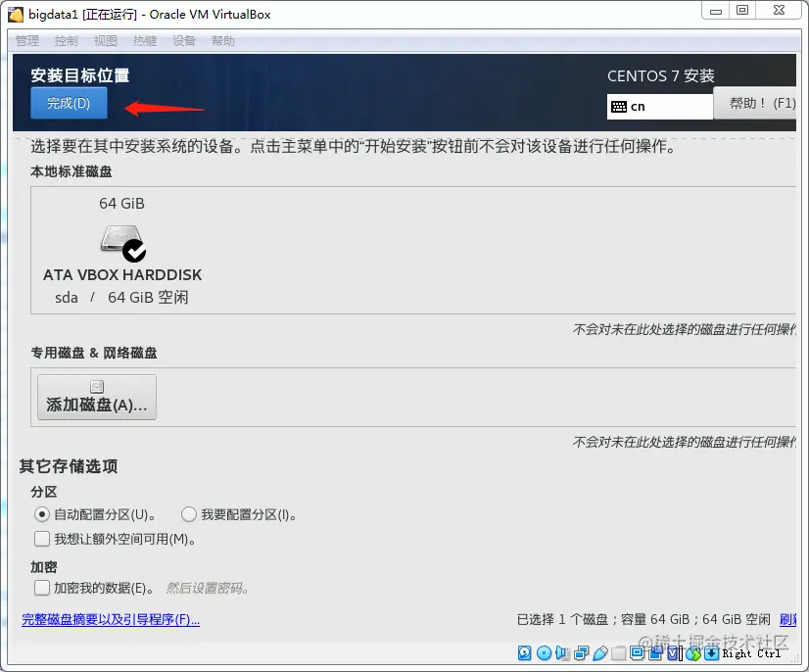Open the 管理 menu

coord(27,41)
